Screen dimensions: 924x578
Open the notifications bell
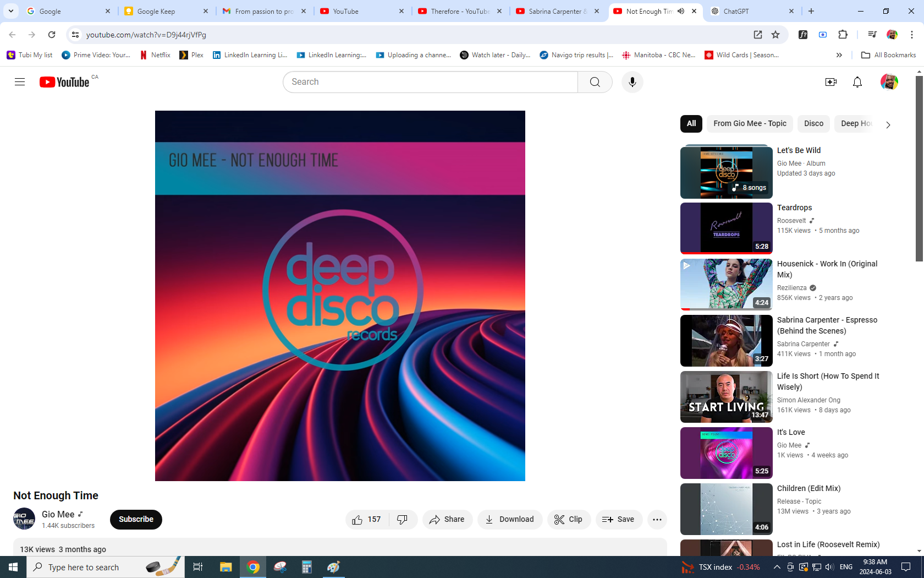[x=857, y=82]
